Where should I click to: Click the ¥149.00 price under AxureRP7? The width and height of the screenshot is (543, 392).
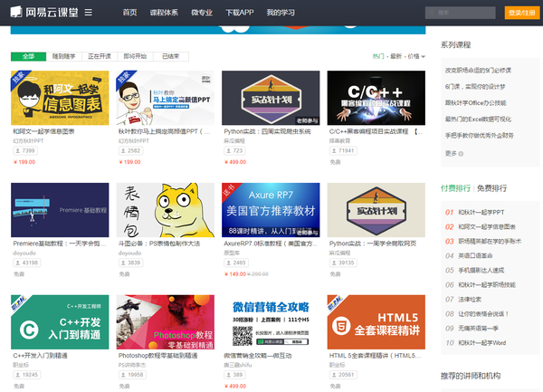[x=235, y=274]
